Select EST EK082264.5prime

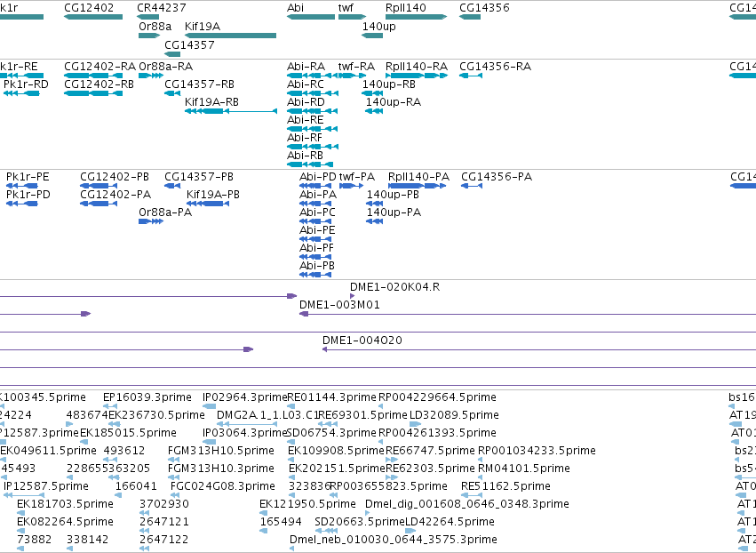20,531
